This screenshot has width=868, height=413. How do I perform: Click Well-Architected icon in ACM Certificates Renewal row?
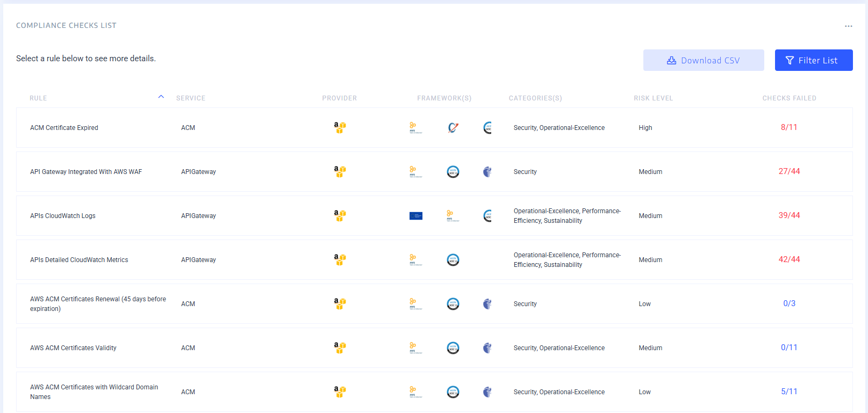(415, 304)
